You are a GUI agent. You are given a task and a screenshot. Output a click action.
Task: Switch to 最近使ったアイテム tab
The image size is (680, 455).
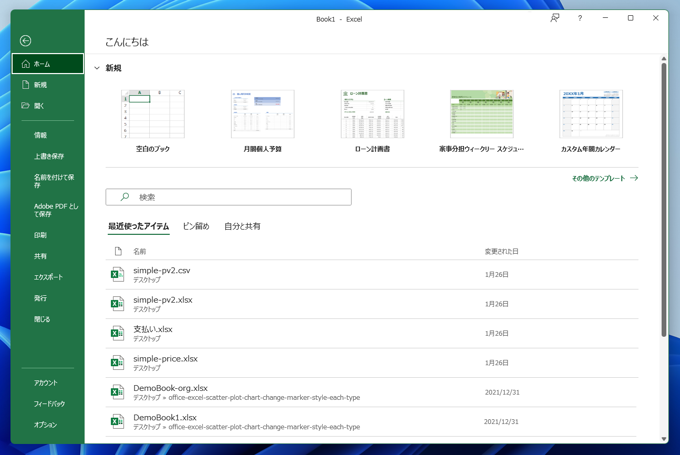point(138,226)
